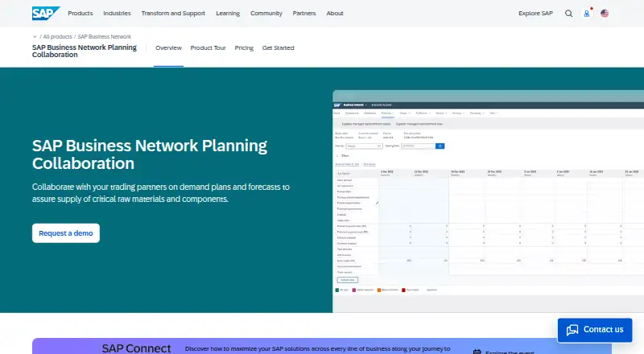Click the hero text about trading partners
Image resolution: width=644 pixels, height=354 pixels.
[x=161, y=193]
